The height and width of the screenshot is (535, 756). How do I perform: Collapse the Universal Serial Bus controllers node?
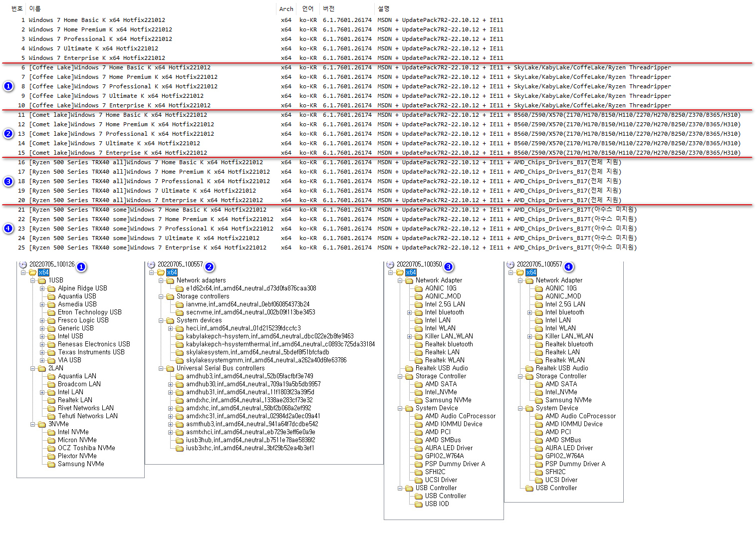pos(161,368)
